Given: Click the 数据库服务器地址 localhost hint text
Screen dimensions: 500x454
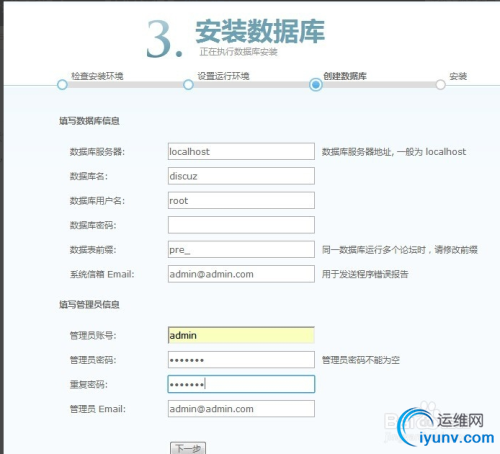Looking at the screenshot, I should [394, 152].
